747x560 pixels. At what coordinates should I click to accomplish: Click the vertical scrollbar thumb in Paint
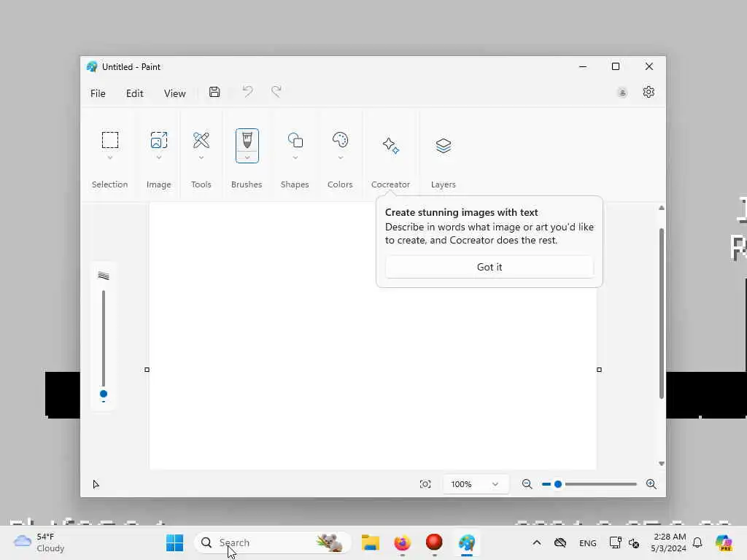point(661,314)
